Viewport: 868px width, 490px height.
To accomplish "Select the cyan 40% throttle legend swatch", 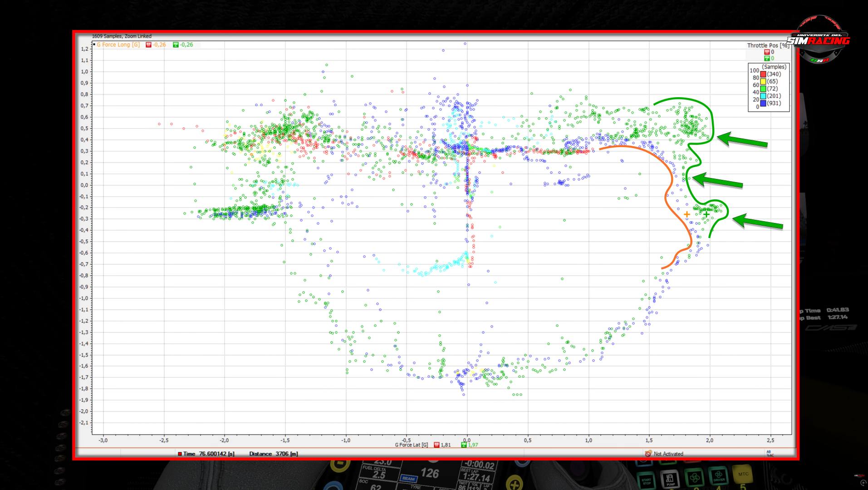I will [x=763, y=96].
